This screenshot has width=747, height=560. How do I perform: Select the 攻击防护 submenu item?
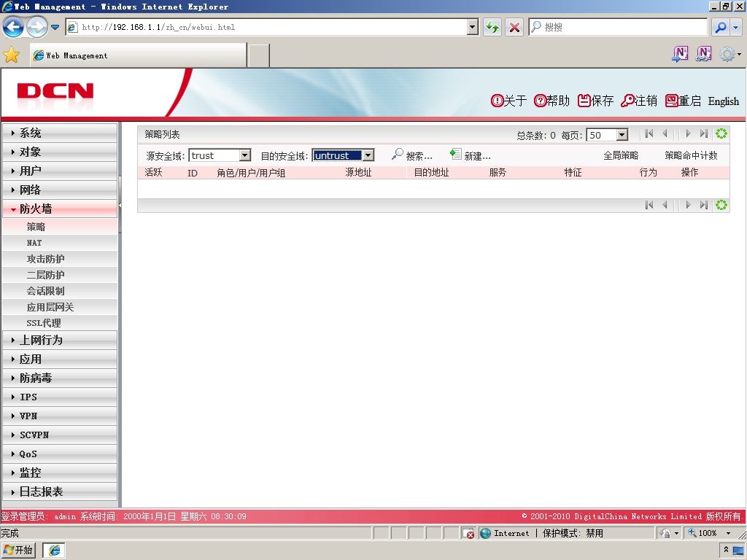60,259
